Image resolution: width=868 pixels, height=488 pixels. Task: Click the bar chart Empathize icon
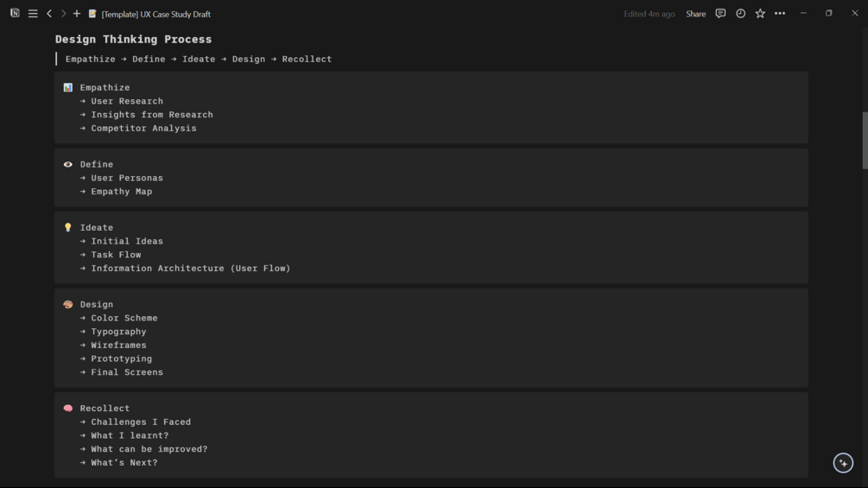(68, 87)
